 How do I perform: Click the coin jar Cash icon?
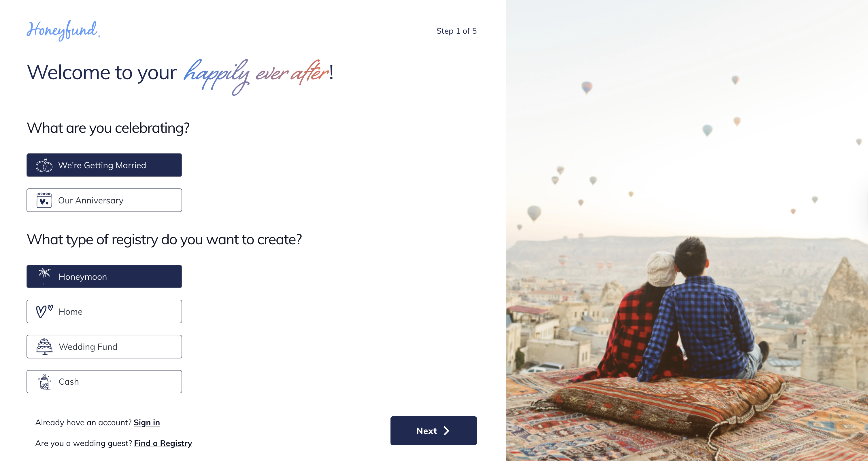(x=44, y=381)
